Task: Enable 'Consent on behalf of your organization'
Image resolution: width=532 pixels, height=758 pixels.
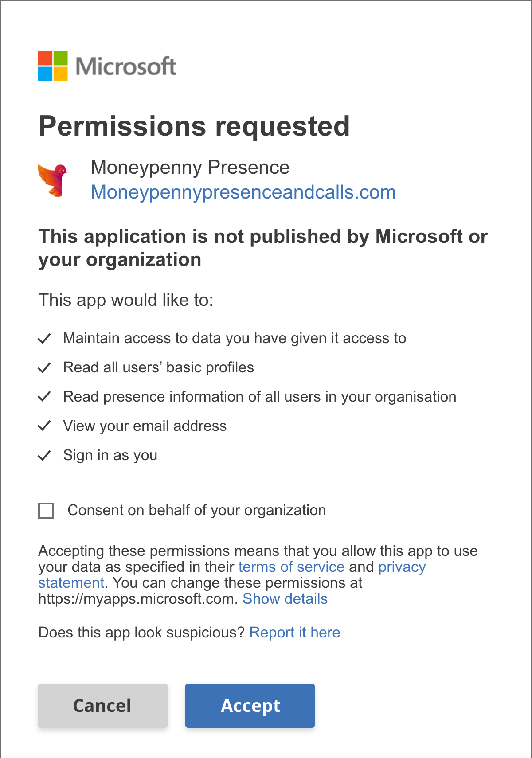Action: (46, 511)
